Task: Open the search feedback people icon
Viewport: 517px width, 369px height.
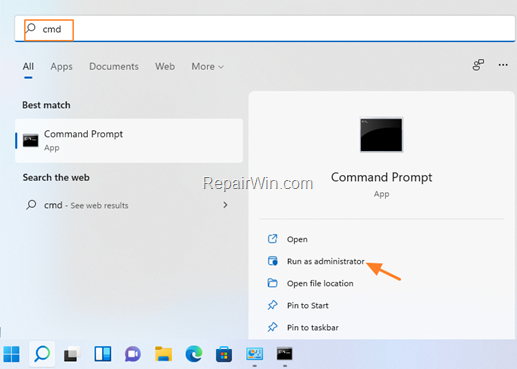Action: 478,65
